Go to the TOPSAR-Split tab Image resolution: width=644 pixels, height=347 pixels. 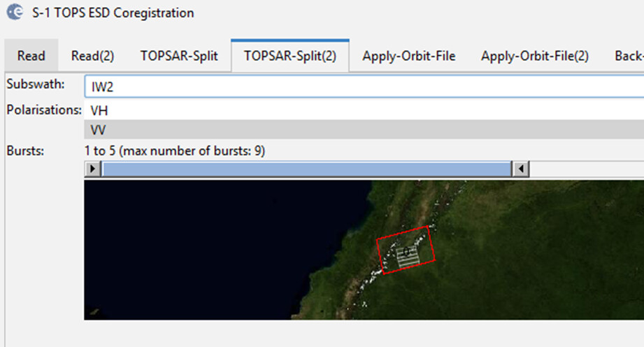click(x=179, y=56)
